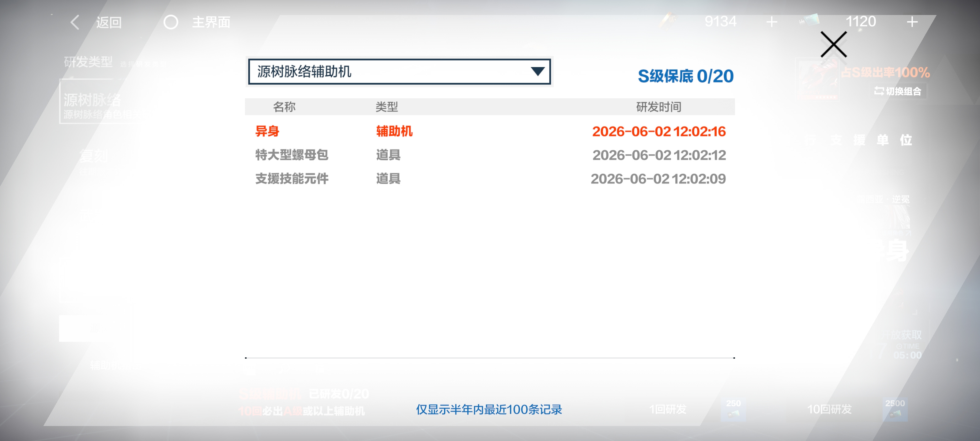Screen dimensions: 980x441
Task: Tap the 主界面 circle icon
Action: point(171,22)
